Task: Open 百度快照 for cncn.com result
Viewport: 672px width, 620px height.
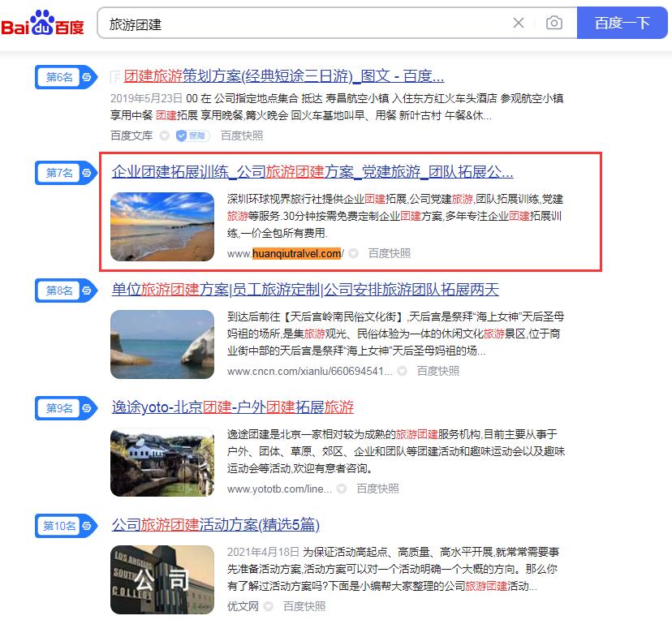Action: coord(438,371)
